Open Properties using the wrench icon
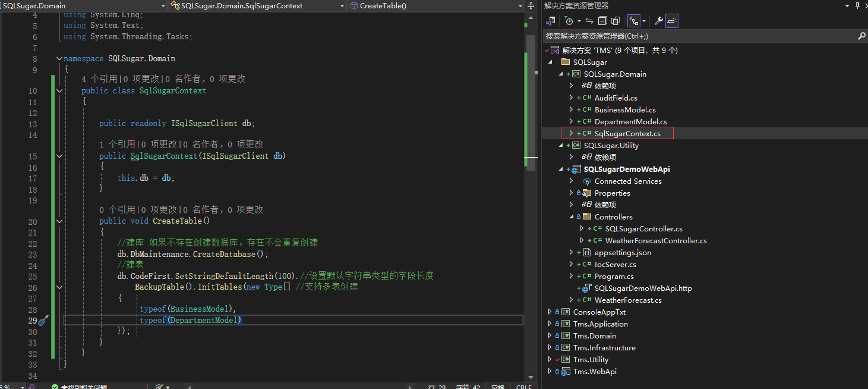The width and height of the screenshot is (868, 389). pyautogui.click(x=658, y=21)
